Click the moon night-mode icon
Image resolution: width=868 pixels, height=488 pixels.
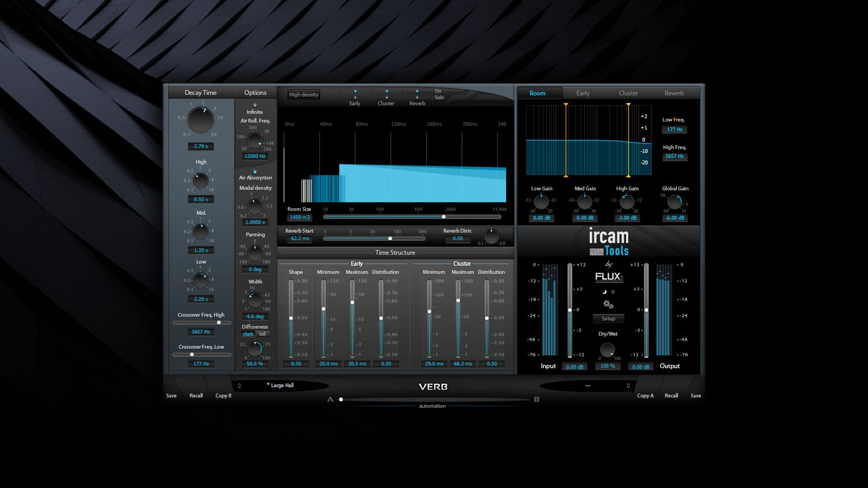click(604, 292)
